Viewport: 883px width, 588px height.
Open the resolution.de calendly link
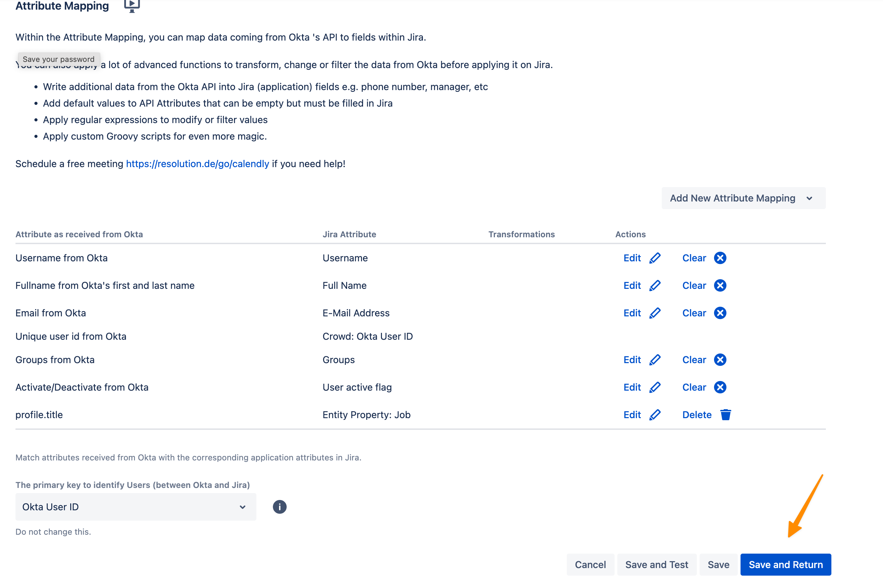198,164
